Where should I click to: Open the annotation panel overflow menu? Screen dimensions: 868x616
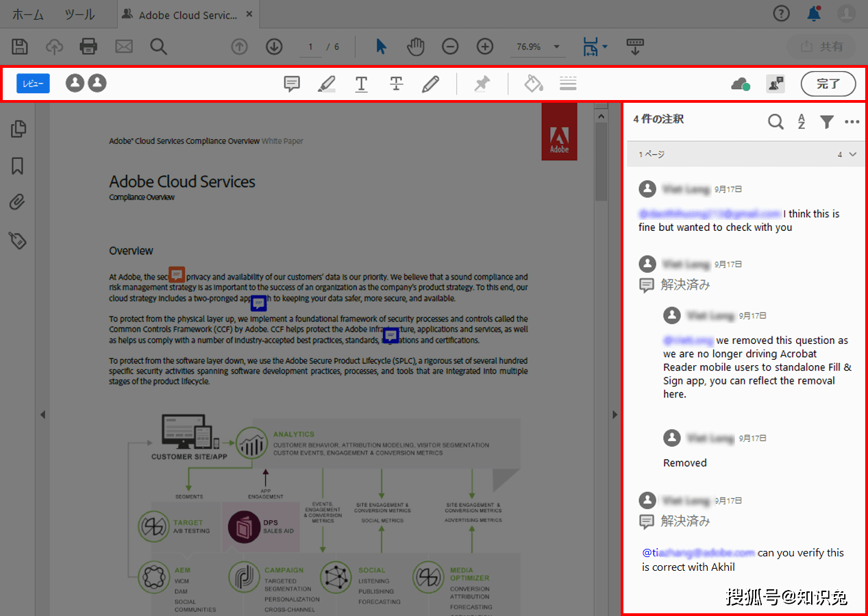[x=852, y=121]
